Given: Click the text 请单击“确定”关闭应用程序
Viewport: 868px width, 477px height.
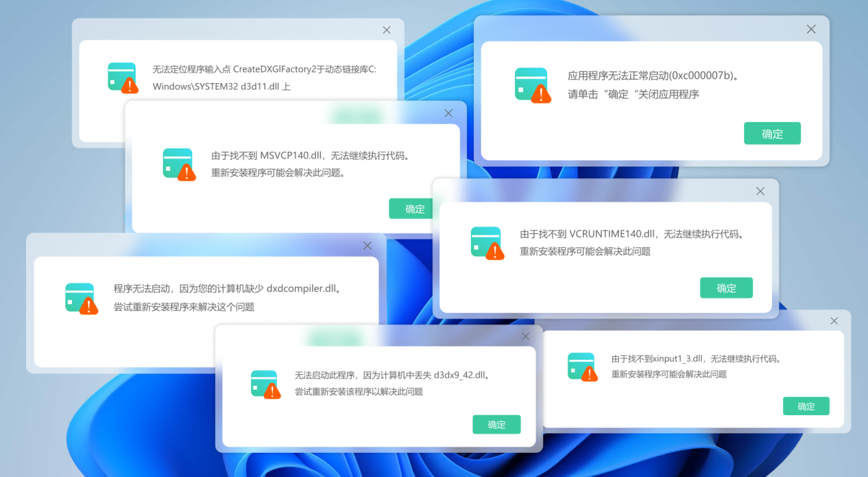Looking at the screenshot, I should tap(634, 94).
